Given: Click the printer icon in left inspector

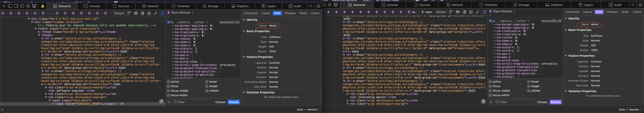Looking at the screenshot, I should point(136,13).
